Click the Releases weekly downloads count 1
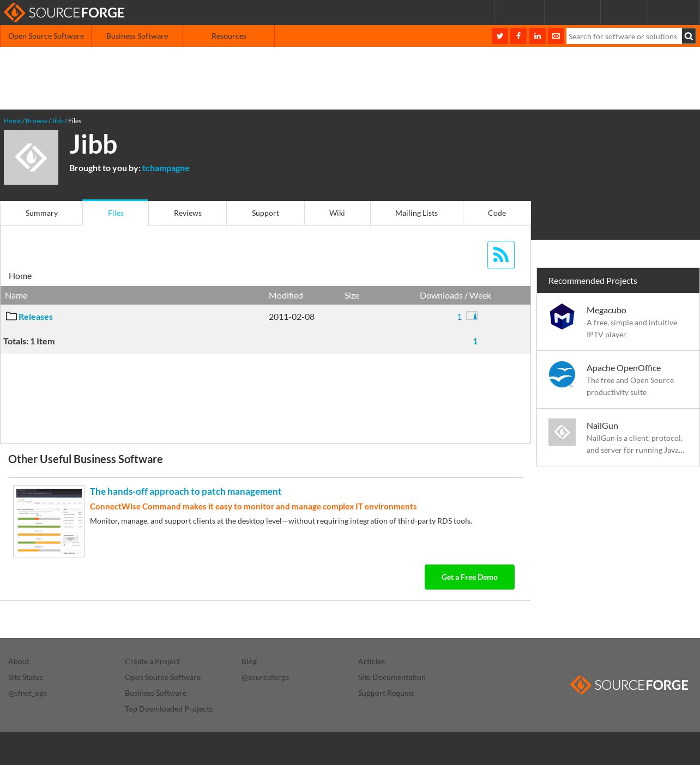 pos(460,317)
